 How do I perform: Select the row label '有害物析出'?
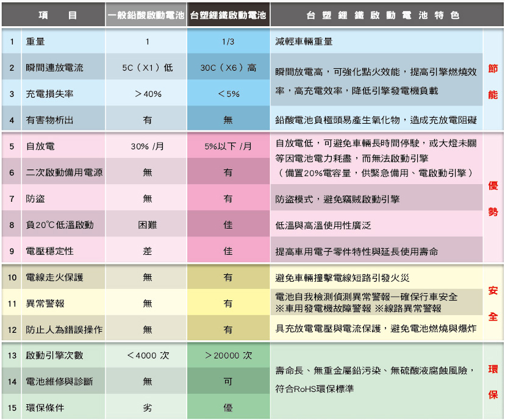tap(49, 120)
